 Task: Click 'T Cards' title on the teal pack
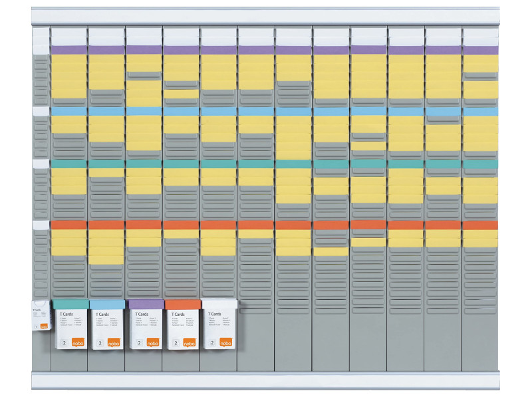[x=66, y=314]
